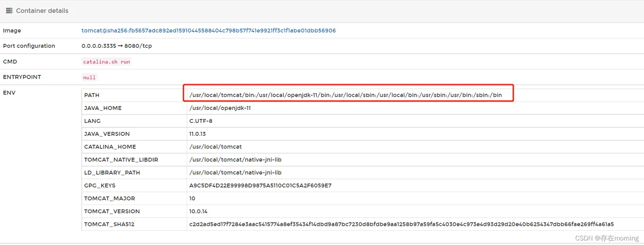644x245 pixels.
Task: Select the port mapping 0.0.0.0:3335 → 8080/tcp
Action: click(116, 46)
